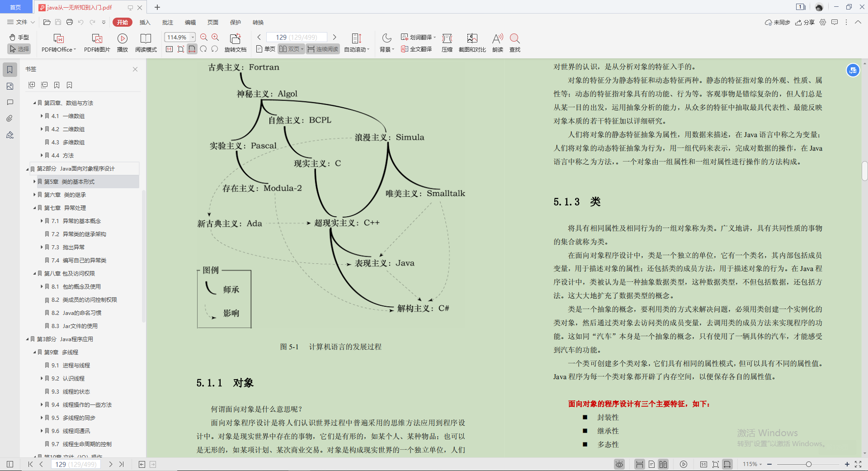Toggle fit-page view in the ribbon
Image resolution: width=868 pixels, height=471 pixels.
pyautogui.click(x=181, y=49)
